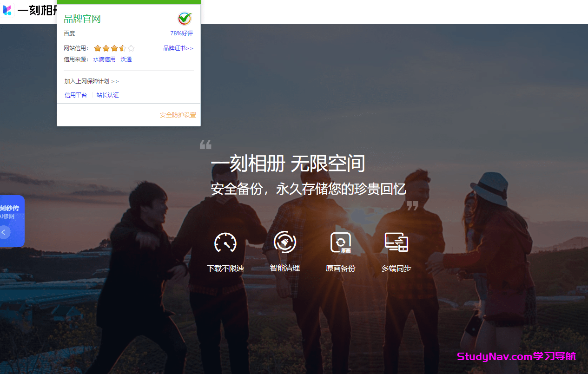Click the large quotation mark decoration icon

(205, 145)
